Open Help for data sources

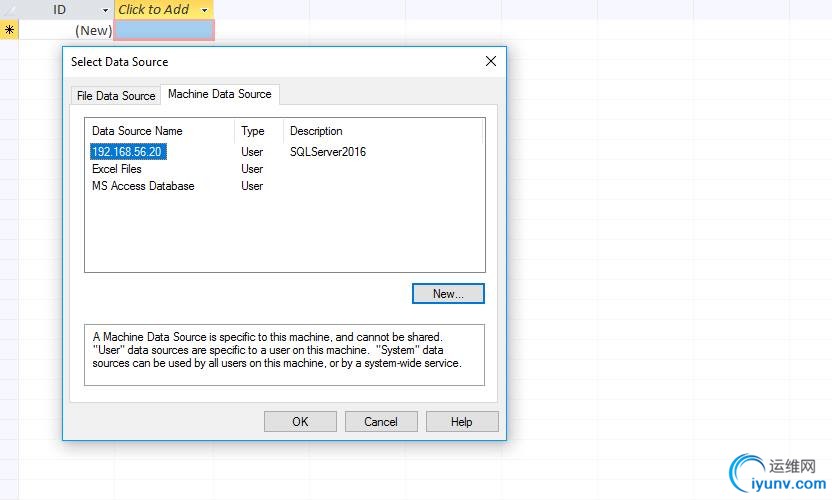462,421
